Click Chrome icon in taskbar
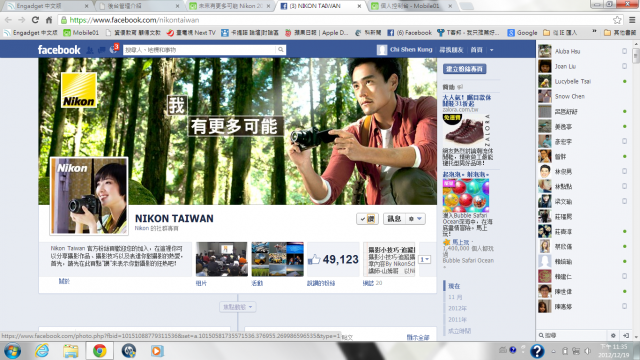 [99, 351]
